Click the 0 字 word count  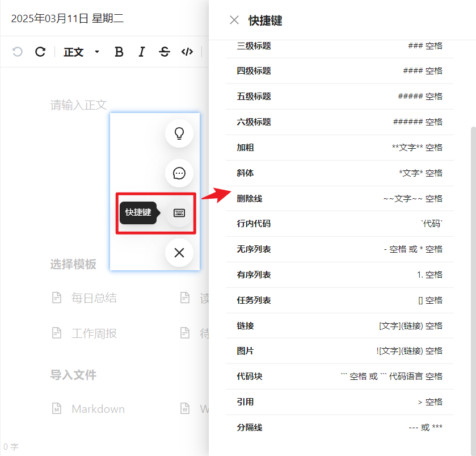(x=11, y=447)
